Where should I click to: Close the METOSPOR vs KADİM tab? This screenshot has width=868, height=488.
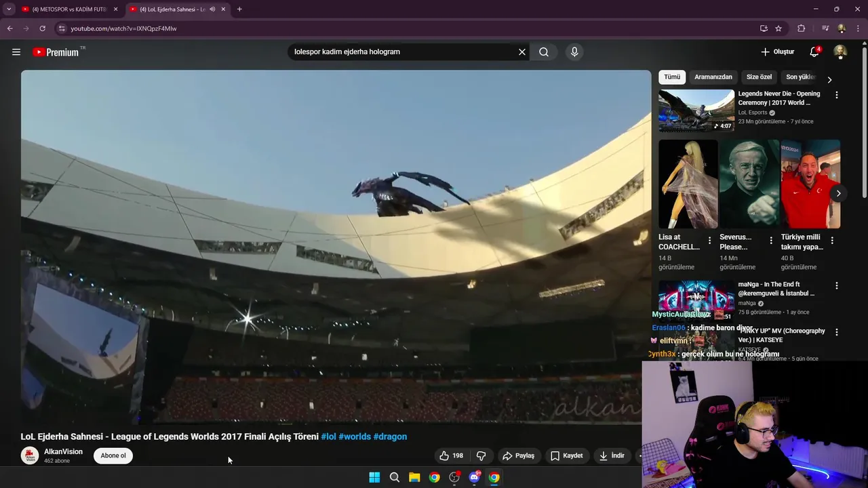115,9
